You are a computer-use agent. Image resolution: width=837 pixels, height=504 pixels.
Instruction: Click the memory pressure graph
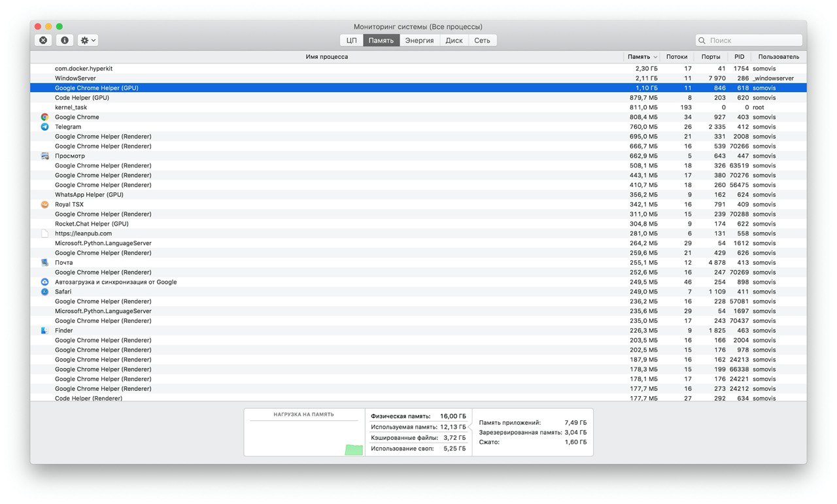point(305,437)
